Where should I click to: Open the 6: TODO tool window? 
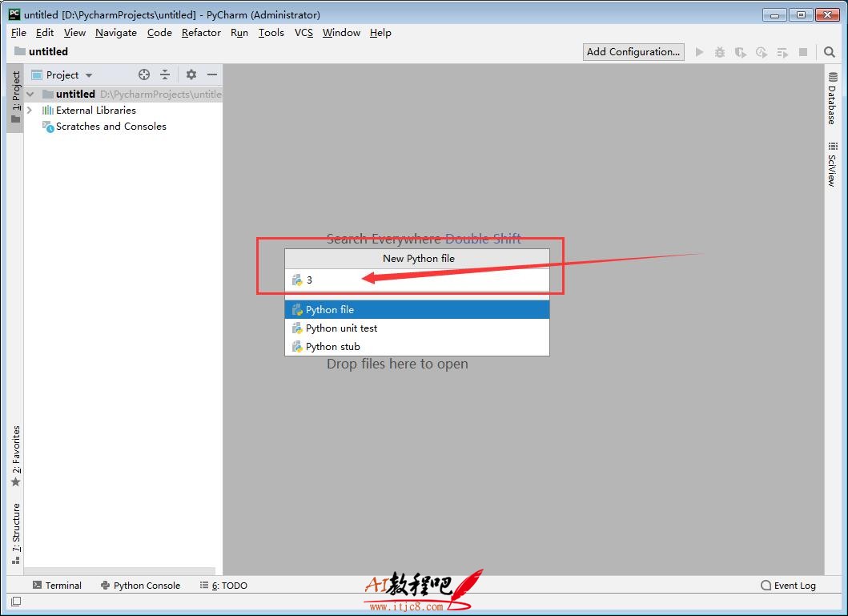pyautogui.click(x=223, y=586)
